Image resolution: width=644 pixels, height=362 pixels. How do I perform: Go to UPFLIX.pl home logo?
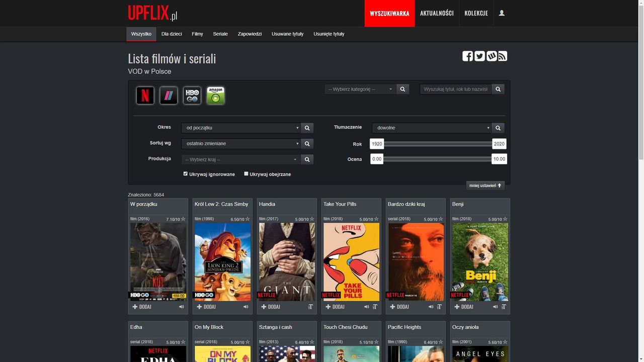[152, 13]
